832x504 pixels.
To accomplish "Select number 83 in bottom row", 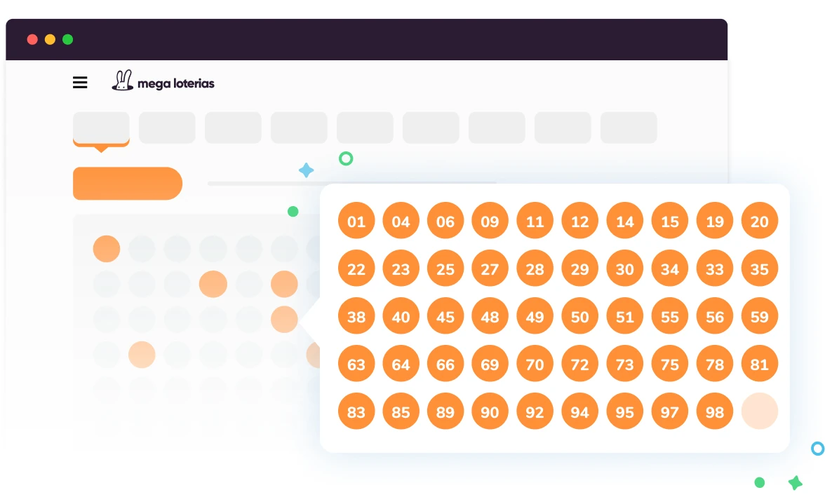I will pos(356,411).
